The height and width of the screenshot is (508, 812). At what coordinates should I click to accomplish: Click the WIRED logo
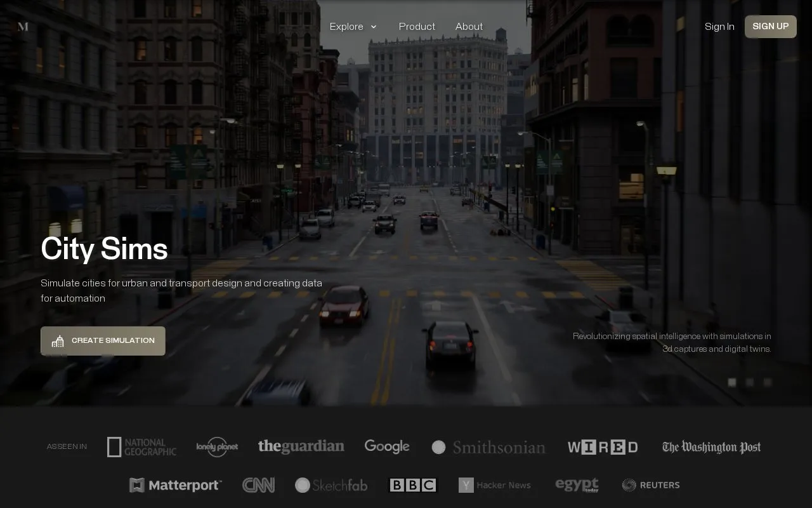(x=603, y=447)
